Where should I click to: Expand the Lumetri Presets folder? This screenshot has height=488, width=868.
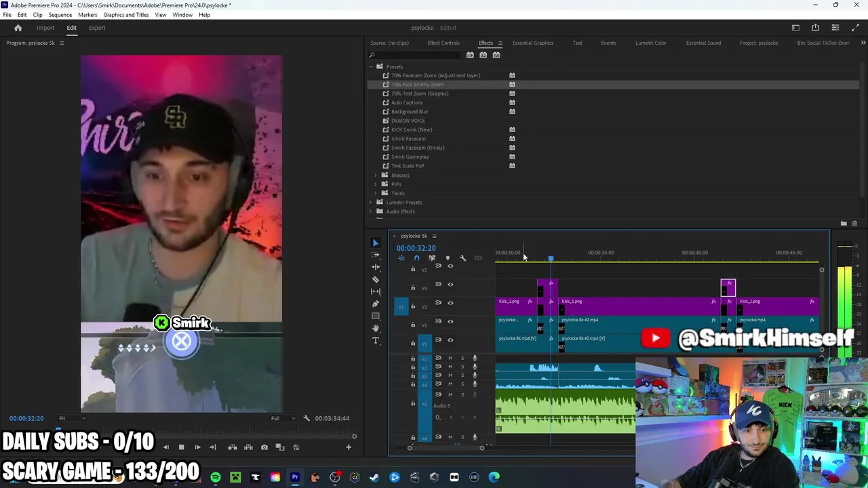372,203
